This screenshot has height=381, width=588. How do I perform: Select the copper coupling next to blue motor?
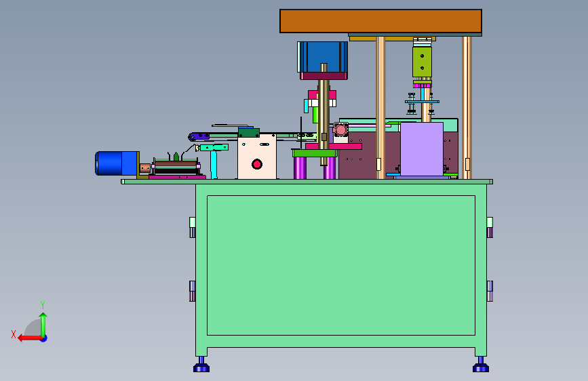(x=144, y=168)
